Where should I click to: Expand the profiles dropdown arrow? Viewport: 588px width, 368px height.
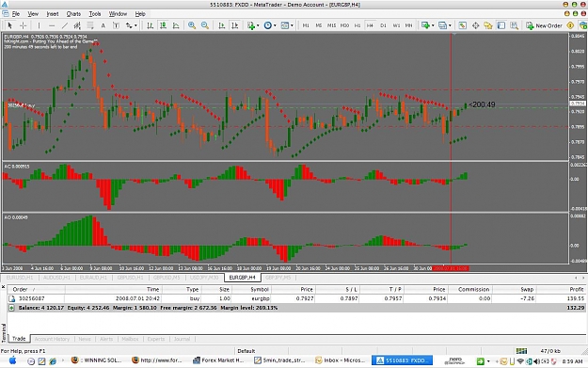click(433, 25)
